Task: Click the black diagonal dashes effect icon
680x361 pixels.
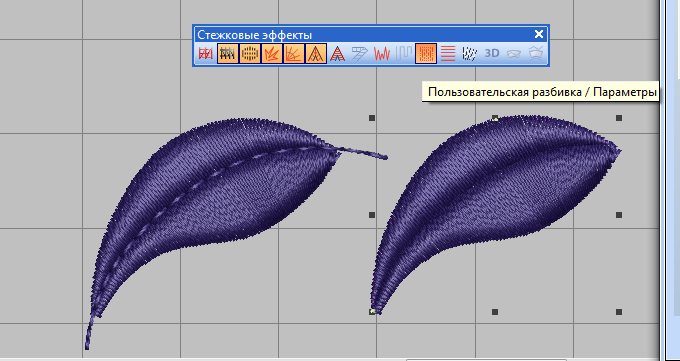Action: pyautogui.click(x=470, y=54)
